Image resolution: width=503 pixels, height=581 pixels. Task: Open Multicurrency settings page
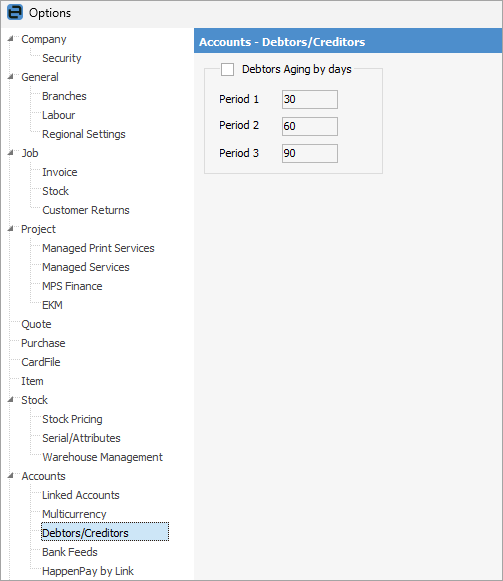point(74,514)
